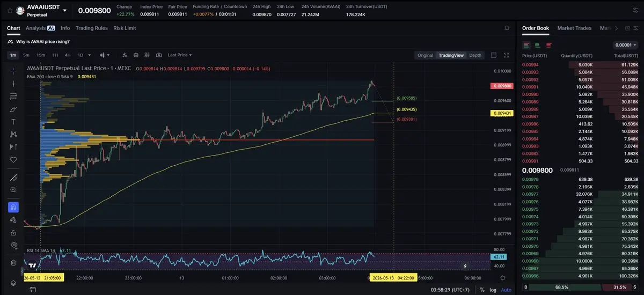Select the 1D timeframe
644x295 pixels.
coord(80,55)
